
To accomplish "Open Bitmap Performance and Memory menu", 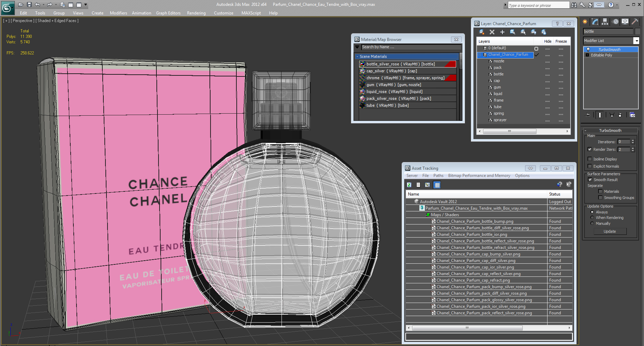I will pyautogui.click(x=479, y=176).
